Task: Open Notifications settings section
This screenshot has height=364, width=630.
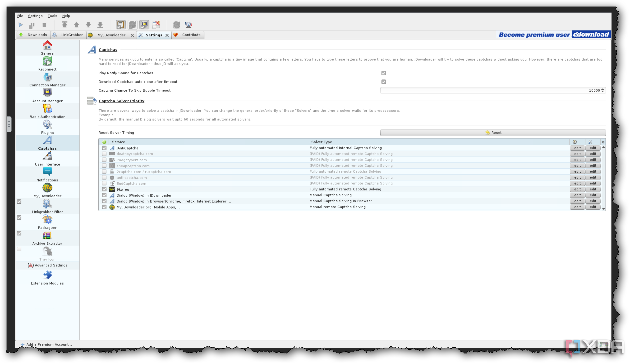Action: point(48,175)
